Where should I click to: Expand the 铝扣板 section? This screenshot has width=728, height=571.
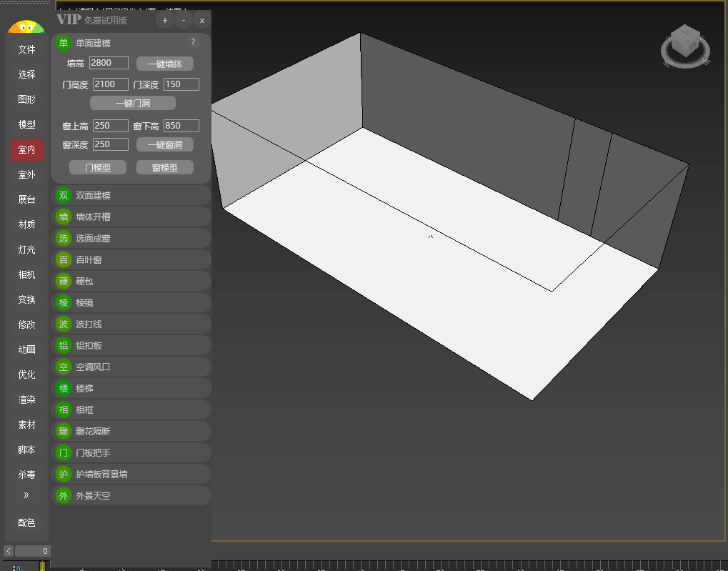pyautogui.click(x=131, y=345)
